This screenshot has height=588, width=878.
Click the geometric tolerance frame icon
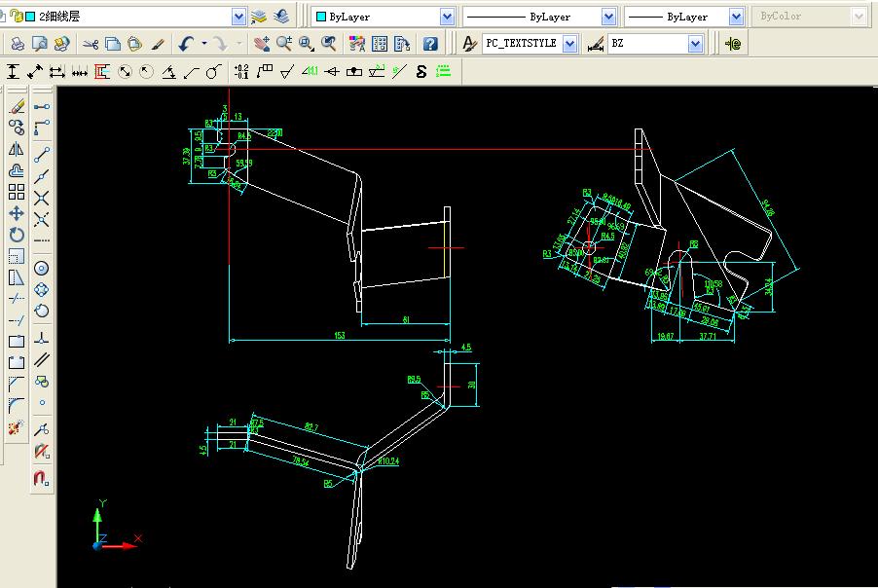(265, 72)
